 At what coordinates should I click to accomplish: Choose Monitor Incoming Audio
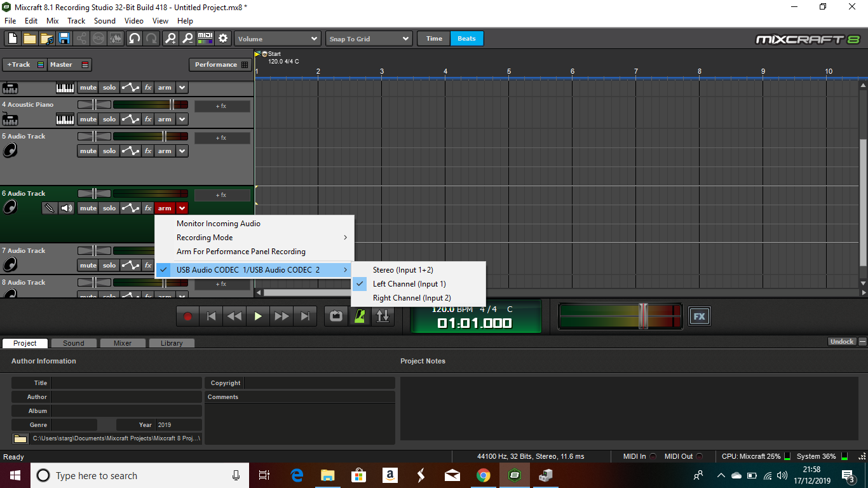click(x=254, y=224)
